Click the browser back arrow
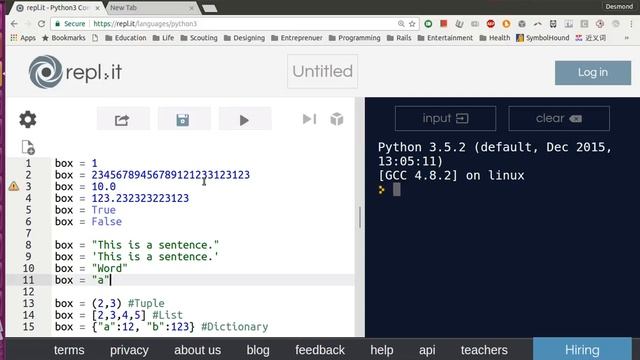 (x=14, y=24)
